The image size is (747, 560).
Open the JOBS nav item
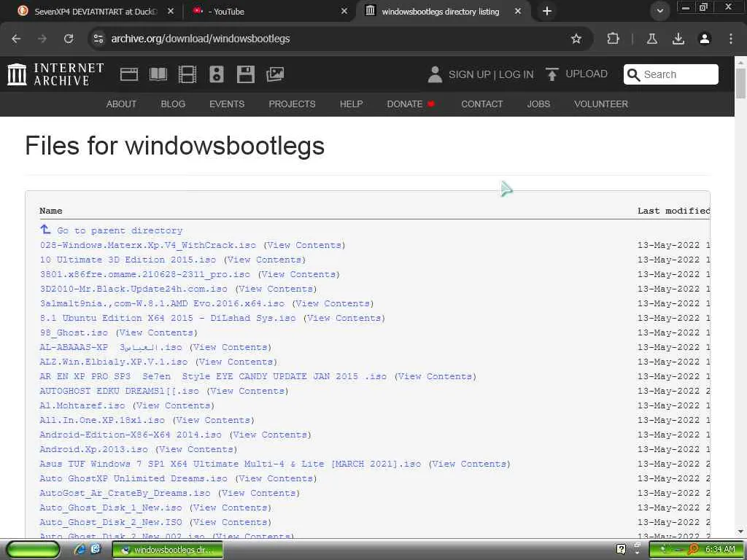point(538,104)
